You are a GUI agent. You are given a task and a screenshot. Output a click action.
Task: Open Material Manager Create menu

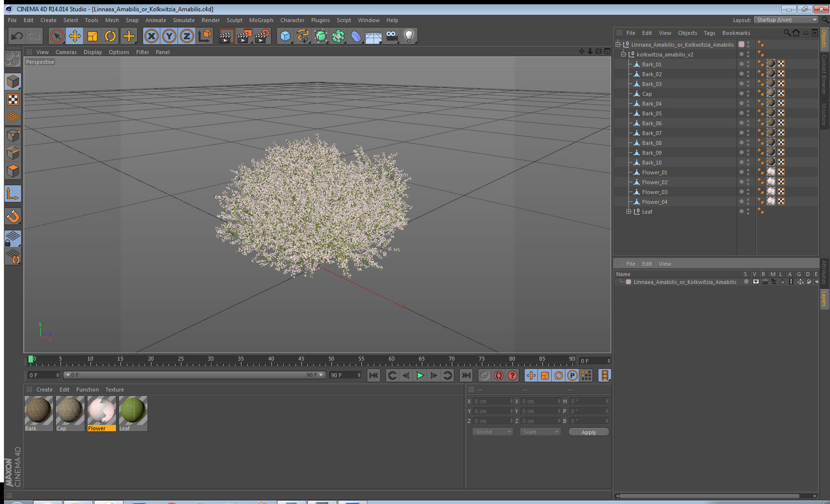(x=44, y=390)
